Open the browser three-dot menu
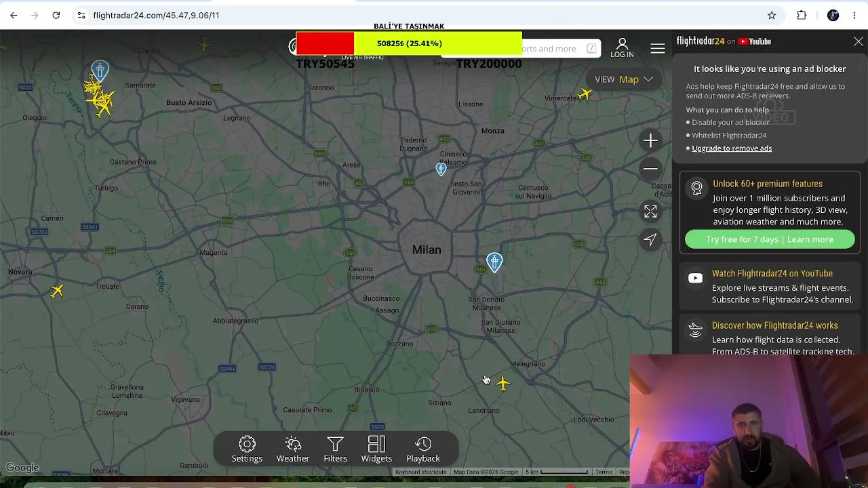Screen dimensions: 868x488 (x=856, y=15)
